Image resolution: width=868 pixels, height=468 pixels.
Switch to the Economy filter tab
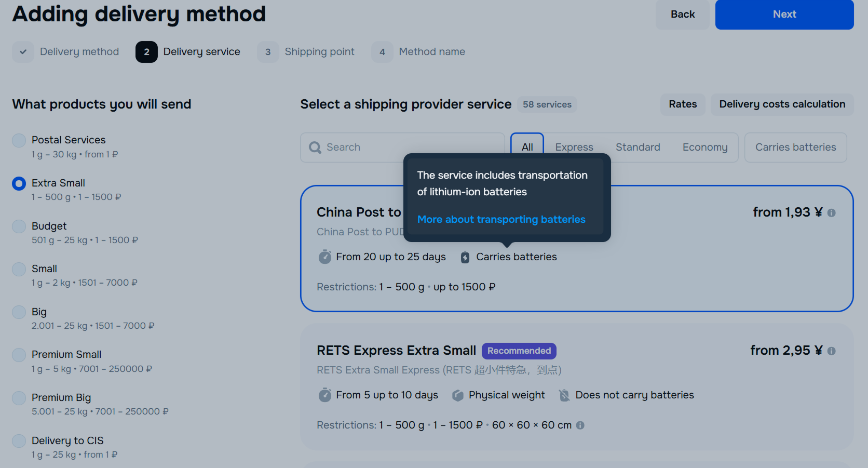704,148
